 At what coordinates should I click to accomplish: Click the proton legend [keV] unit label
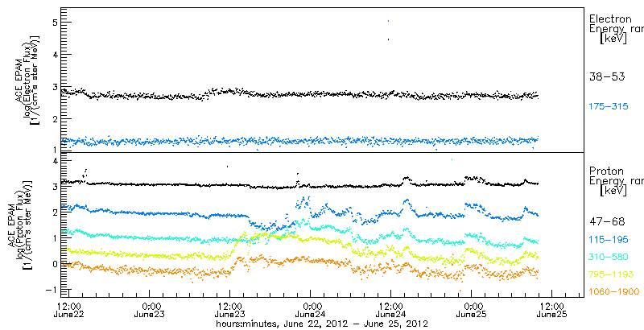[613, 191]
